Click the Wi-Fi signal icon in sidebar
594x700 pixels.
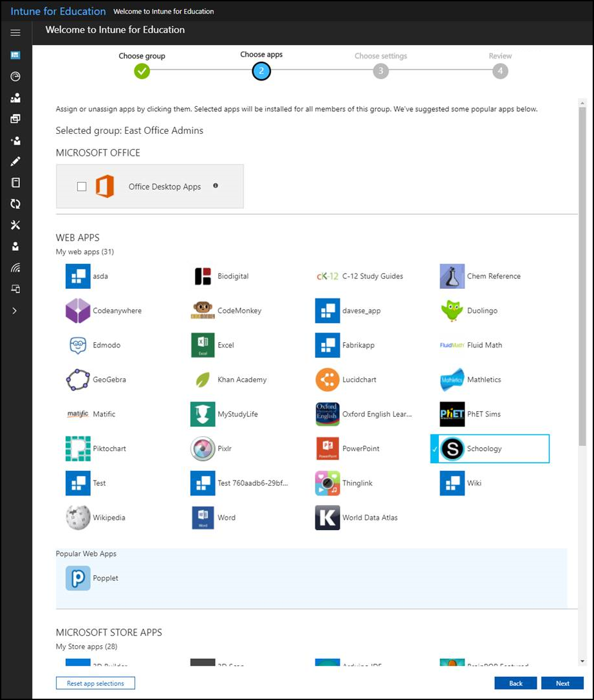[15, 268]
